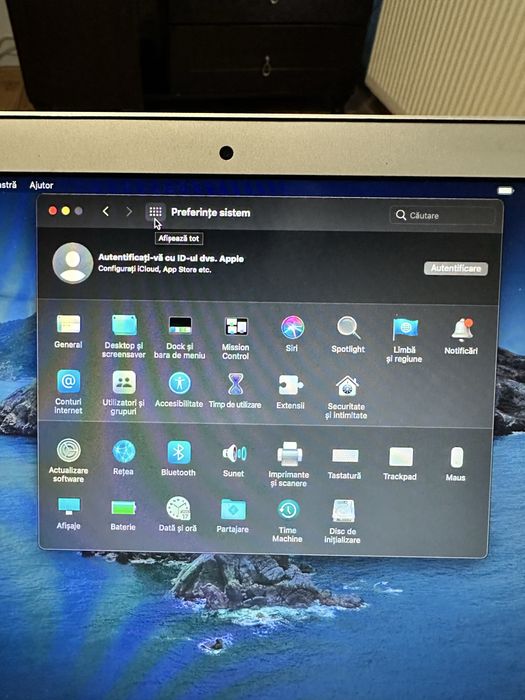The image size is (525, 700).
Task: Open Accesibilitate preferences
Action: (x=179, y=389)
